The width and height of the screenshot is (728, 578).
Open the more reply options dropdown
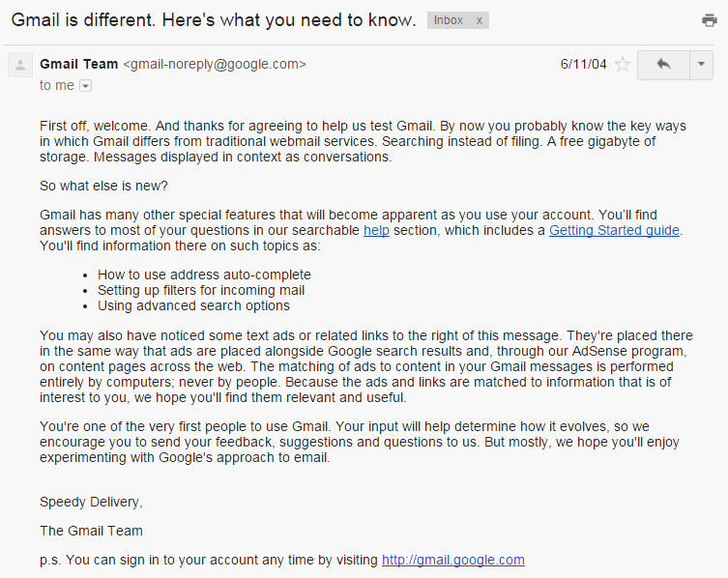pyautogui.click(x=701, y=65)
